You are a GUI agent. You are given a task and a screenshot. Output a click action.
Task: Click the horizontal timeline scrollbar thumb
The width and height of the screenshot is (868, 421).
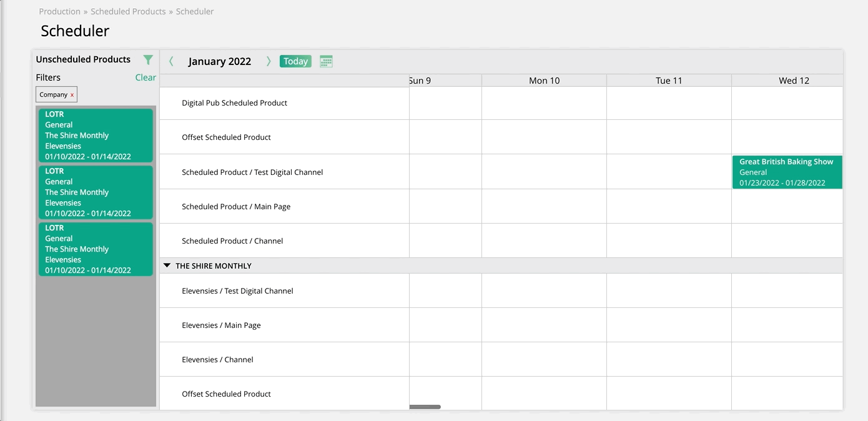click(x=425, y=407)
